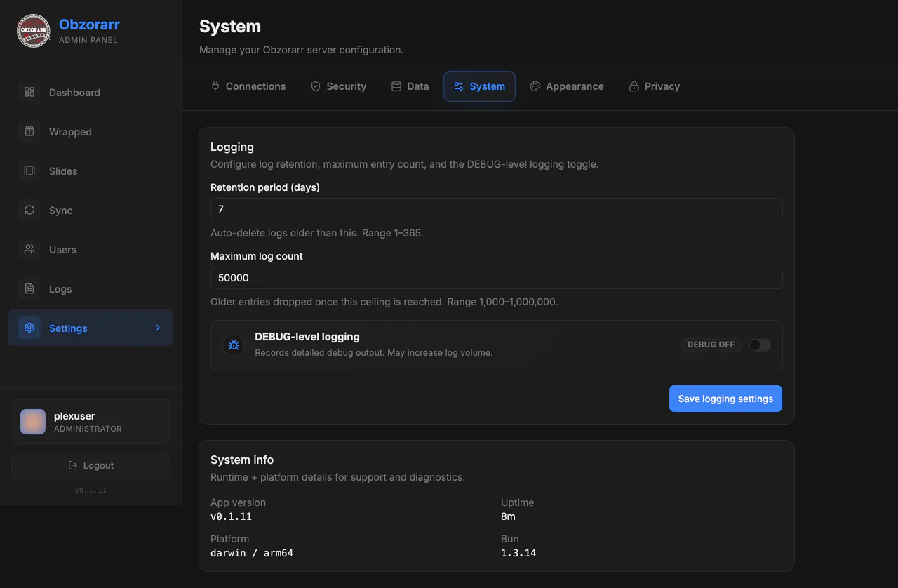The height and width of the screenshot is (588, 898).
Task: Focus the Retention period days field
Action: (497, 209)
